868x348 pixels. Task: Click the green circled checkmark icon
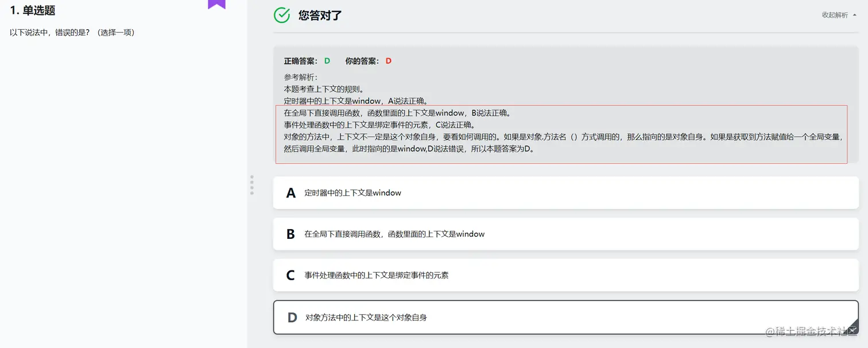tap(282, 16)
